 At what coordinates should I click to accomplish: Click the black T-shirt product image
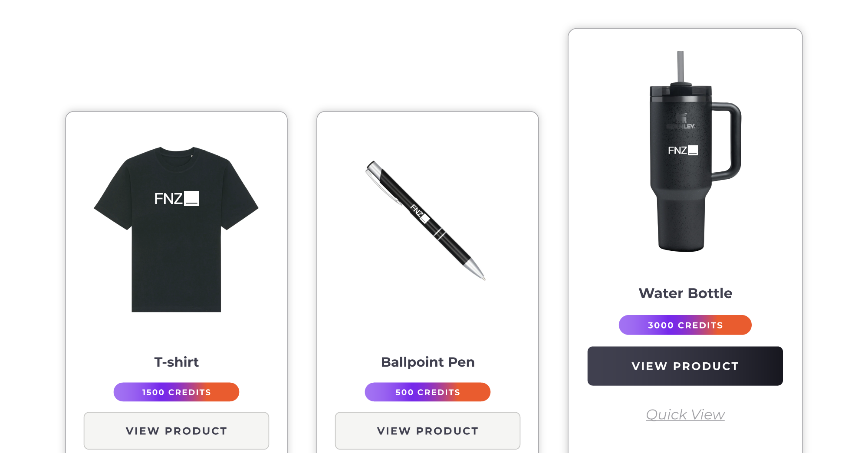[x=176, y=229]
